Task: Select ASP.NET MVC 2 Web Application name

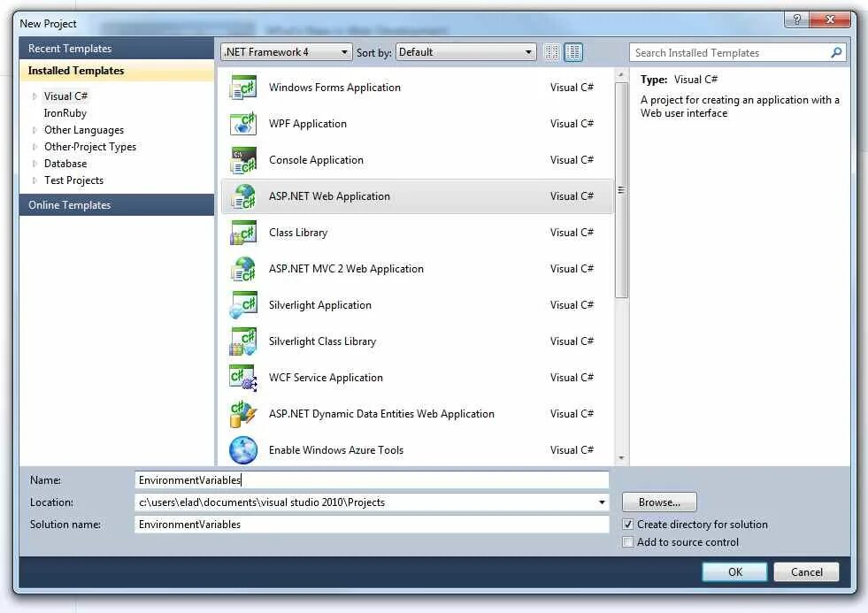Action: 346,269
